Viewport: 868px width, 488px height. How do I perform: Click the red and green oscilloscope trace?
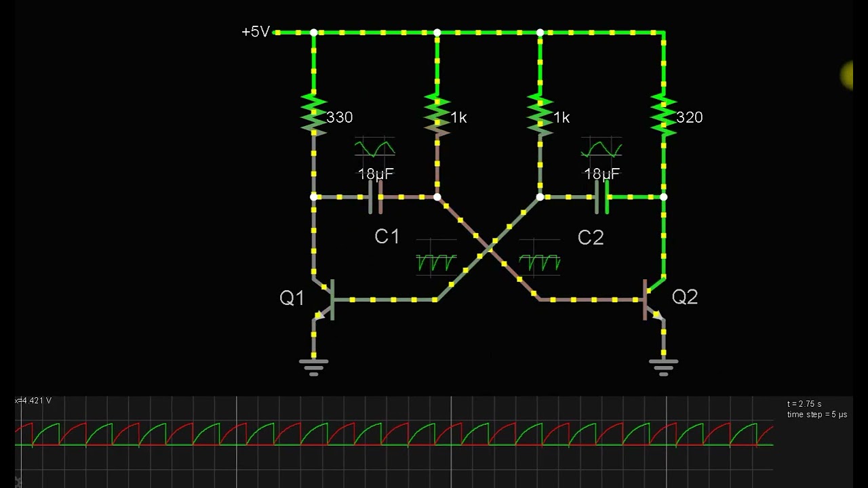click(394, 434)
